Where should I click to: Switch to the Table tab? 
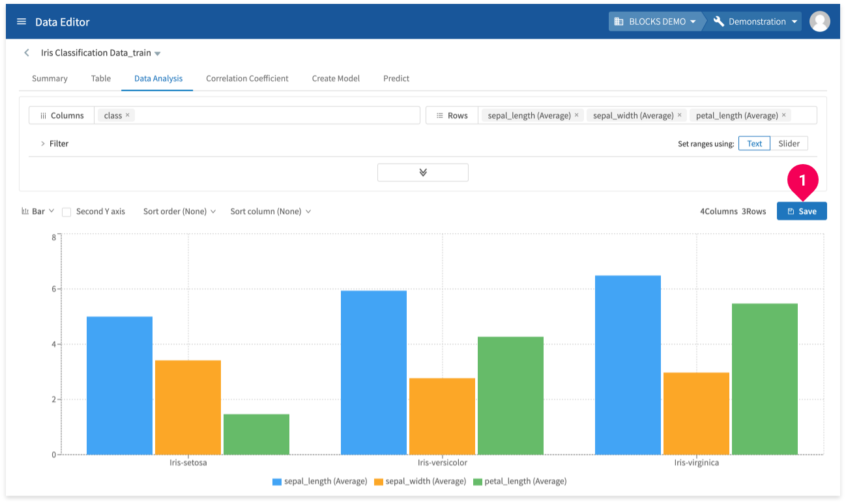(x=101, y=78)
